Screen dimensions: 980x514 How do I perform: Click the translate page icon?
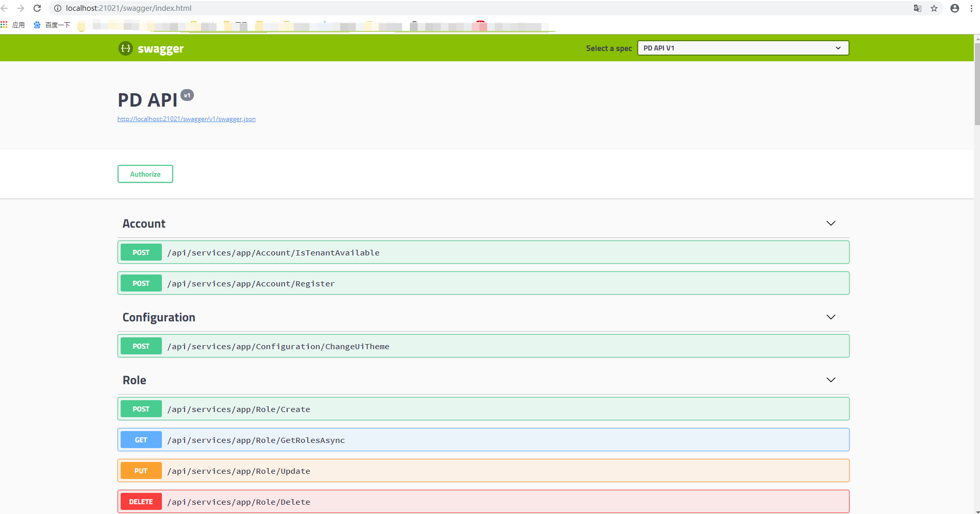click(x=918, y=8)
